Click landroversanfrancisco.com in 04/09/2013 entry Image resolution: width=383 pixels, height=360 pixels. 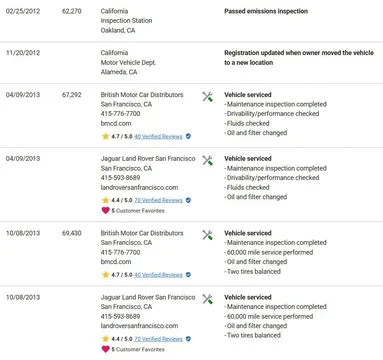139,187
